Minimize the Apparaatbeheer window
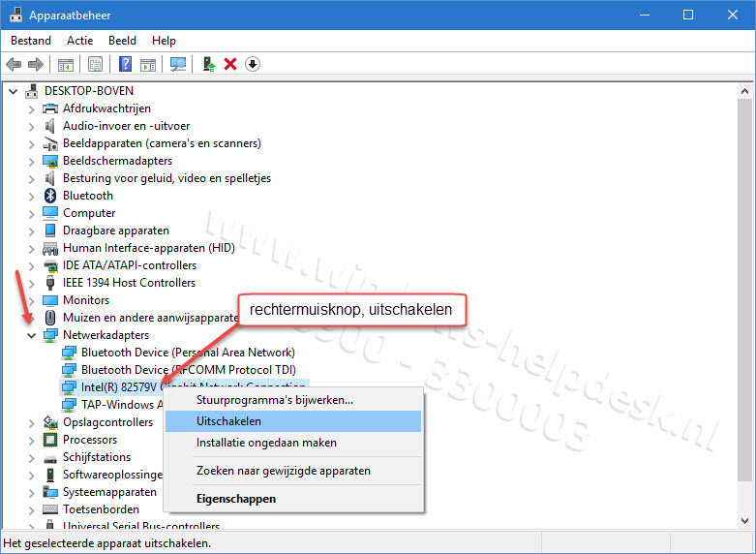 [x=644, y=15]
